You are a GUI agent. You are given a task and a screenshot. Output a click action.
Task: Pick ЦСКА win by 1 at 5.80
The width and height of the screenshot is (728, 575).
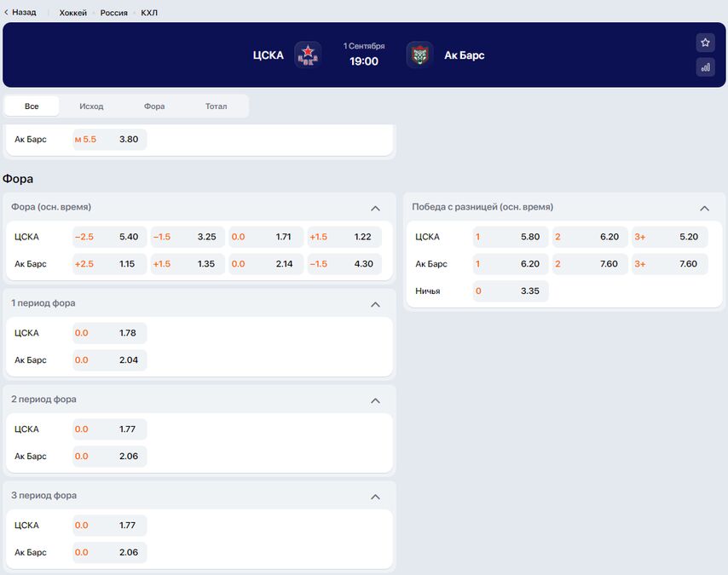511,237
